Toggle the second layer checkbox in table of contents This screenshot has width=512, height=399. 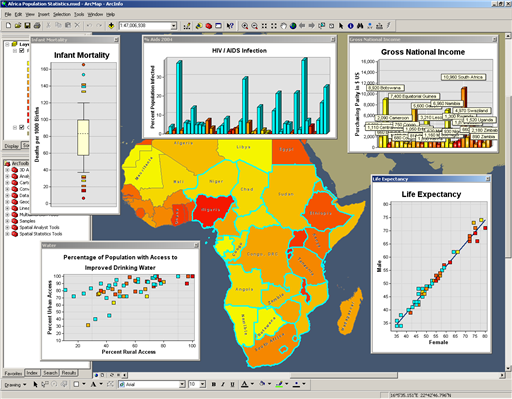coord(22,127)
